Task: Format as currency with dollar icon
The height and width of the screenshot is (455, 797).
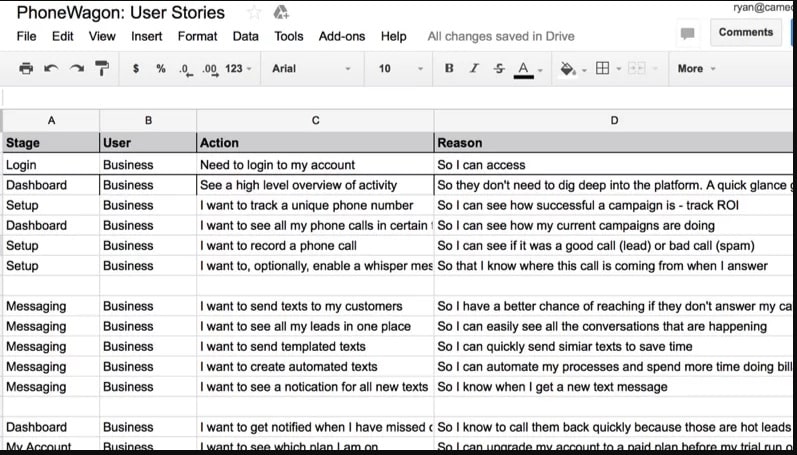Action: [x=136, y=69]
